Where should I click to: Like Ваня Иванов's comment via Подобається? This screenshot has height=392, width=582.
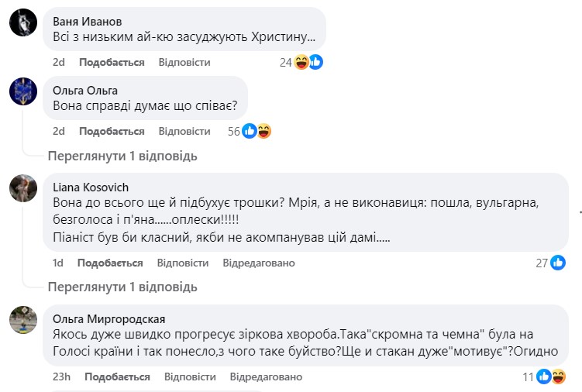pos(112,62)
